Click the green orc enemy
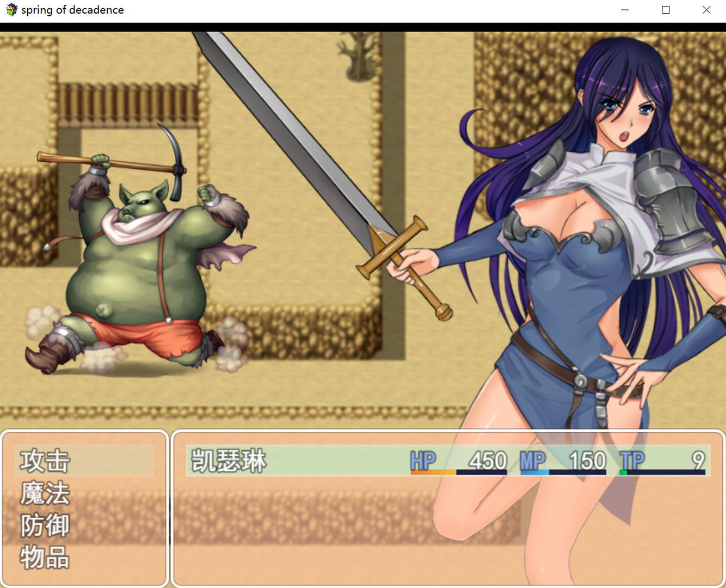Viewport: 726px width, 588px height. tap(136, 272)
